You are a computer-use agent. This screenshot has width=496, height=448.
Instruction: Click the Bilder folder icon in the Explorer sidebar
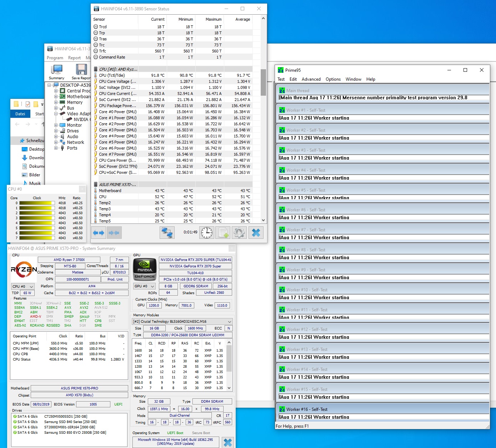coord(25,175)
